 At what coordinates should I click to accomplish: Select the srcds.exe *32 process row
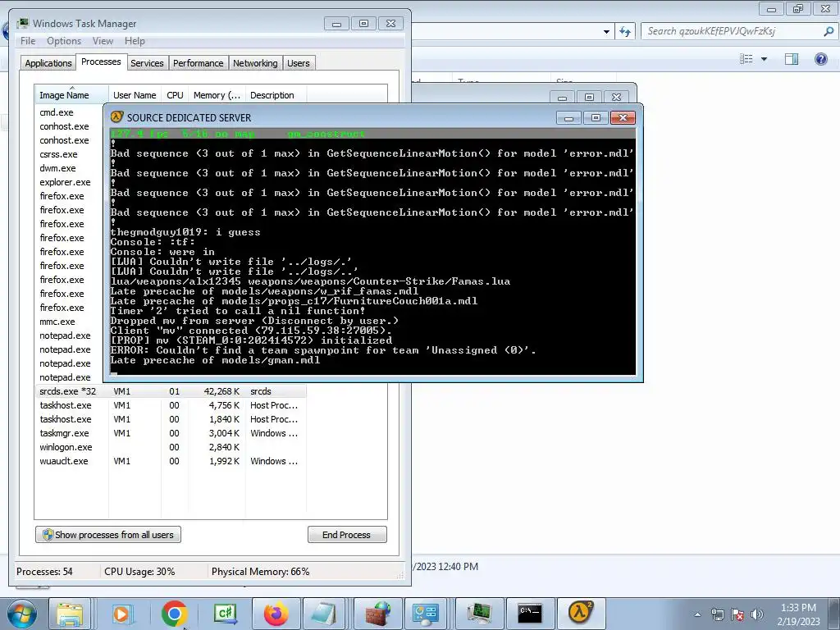pyautogui.click(x=171, y=391)
